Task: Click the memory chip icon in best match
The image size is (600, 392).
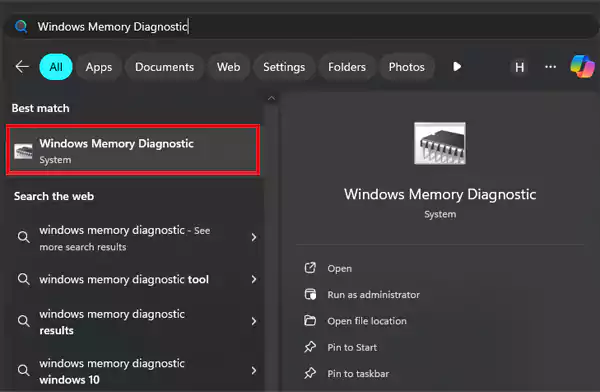Action: point(23,151)
